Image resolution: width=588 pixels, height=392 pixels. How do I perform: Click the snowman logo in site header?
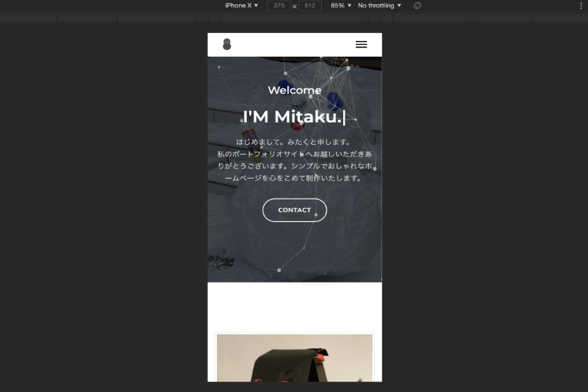pyautogui.click(x=227, y=45)
